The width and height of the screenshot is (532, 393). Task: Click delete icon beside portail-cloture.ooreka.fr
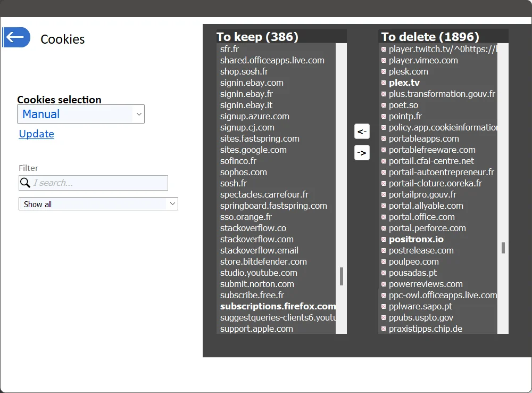click(x=384, y=184)
